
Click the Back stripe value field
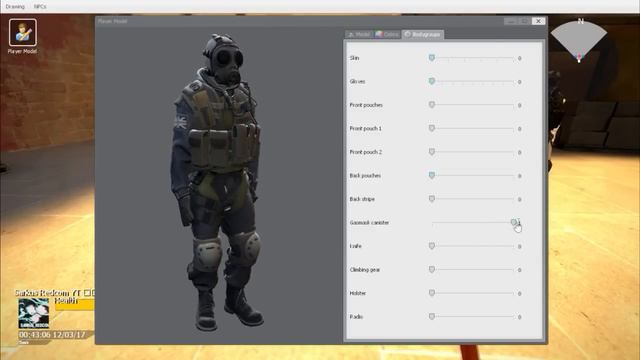click(x=520, y=200)
